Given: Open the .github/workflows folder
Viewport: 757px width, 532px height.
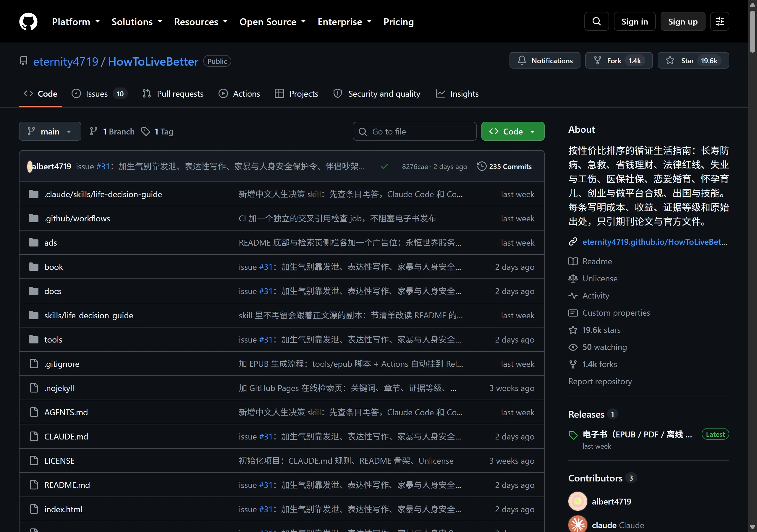Looking at the screenshot, I should click(77, 218).
